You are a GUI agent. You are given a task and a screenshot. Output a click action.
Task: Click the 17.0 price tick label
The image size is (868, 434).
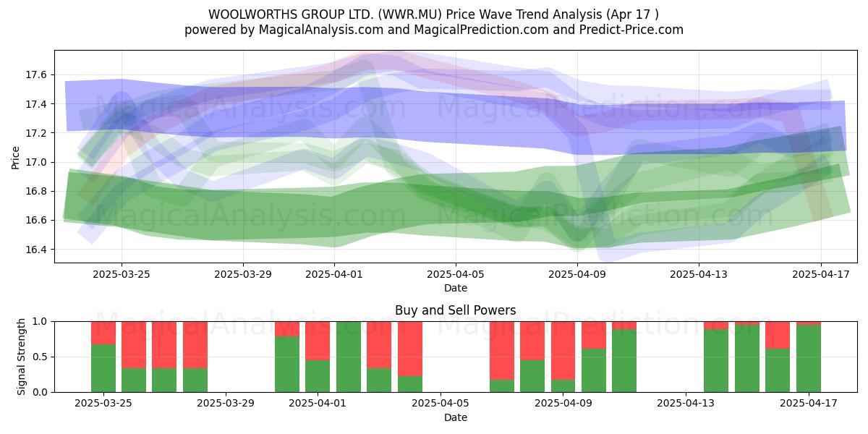[x=36, y=162]
